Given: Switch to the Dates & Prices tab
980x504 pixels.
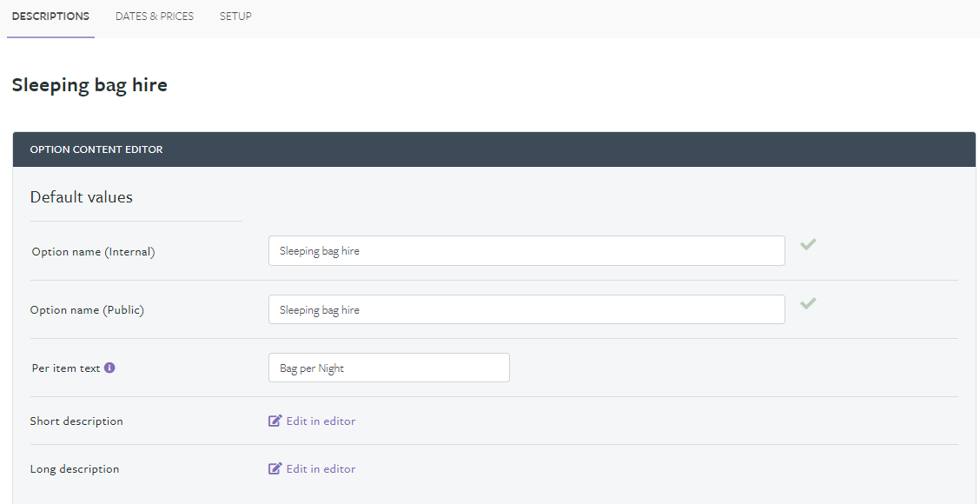Looking at the screenshot, I should [155, 17].
